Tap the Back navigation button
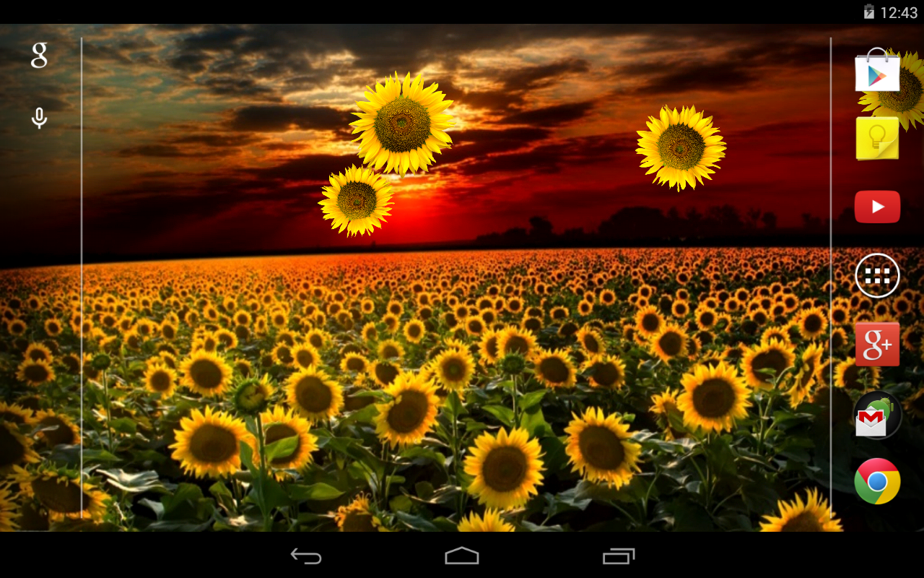Image resolution: width=924 pixels, height=578 pixels. [306, 556]
